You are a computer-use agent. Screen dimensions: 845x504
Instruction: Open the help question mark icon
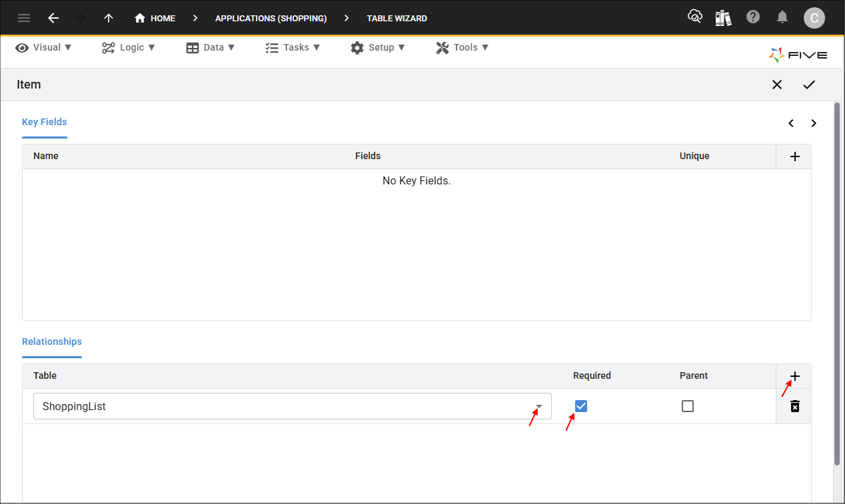click(x=753, y=17)
